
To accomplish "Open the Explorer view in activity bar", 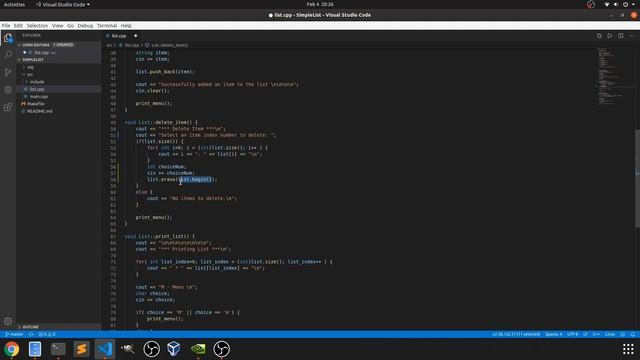I will tap(8, 38).
